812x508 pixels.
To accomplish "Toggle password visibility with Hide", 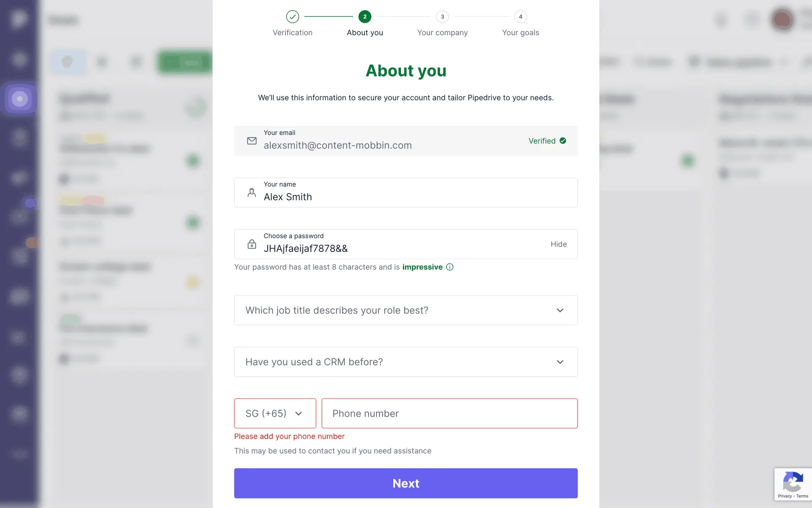I will (x=558, y=244).
